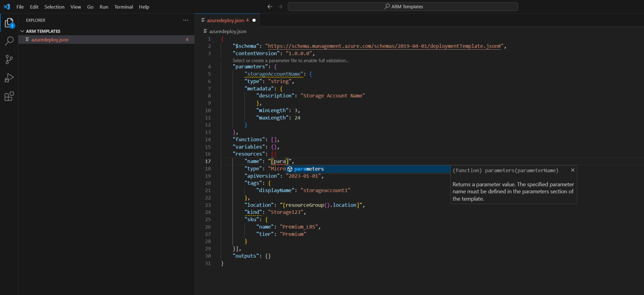
Task: Open the Source Control view
Action: click(9, 59)
